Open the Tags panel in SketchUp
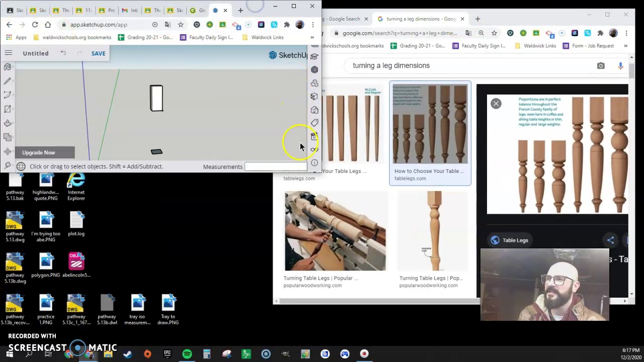 click(314, 123)
